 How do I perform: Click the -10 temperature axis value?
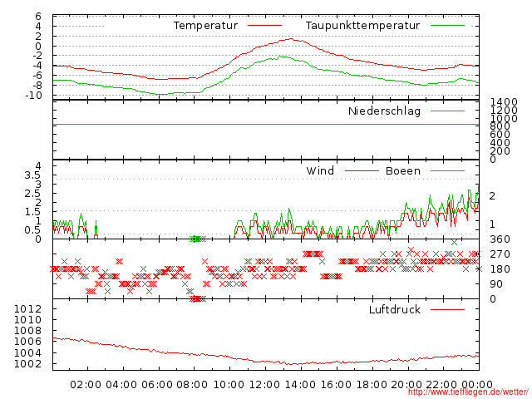[x=33, y=96]
